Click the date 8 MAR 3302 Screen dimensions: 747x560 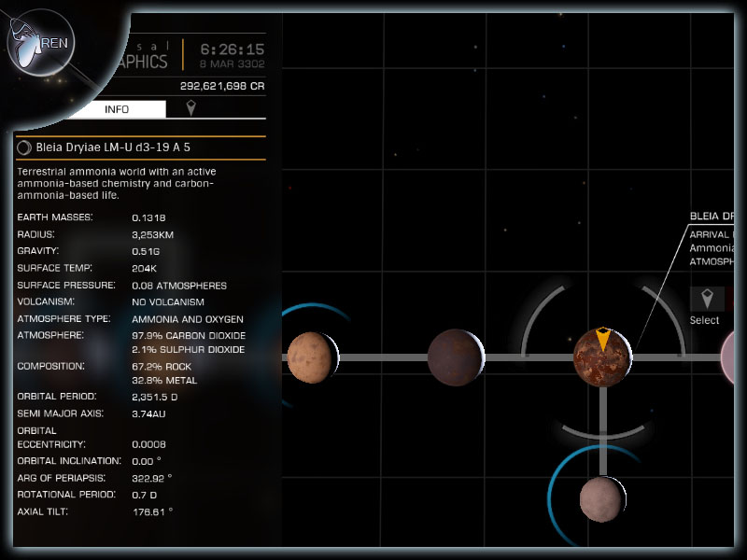click(232, 63)
